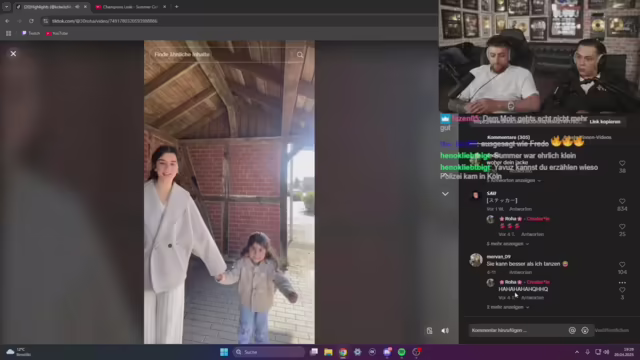Open the clock and date flyout
Viewport: 640px width, 360px height.
pyautogui.click(x=623, y=352)
